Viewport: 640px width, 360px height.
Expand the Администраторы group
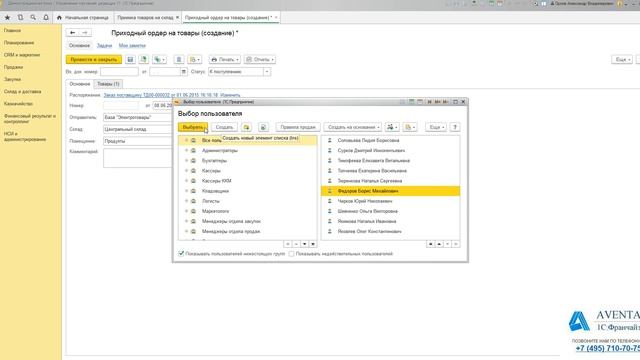coord(187,151)
